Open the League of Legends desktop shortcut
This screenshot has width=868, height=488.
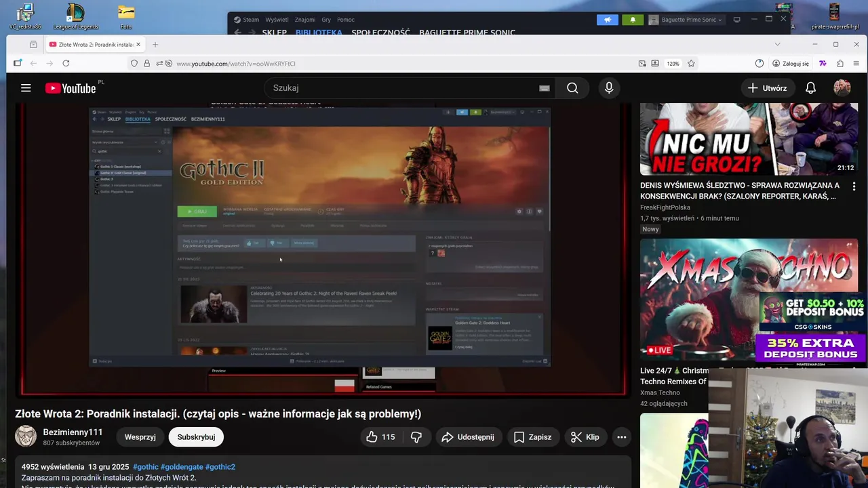(x=75, y=17)
